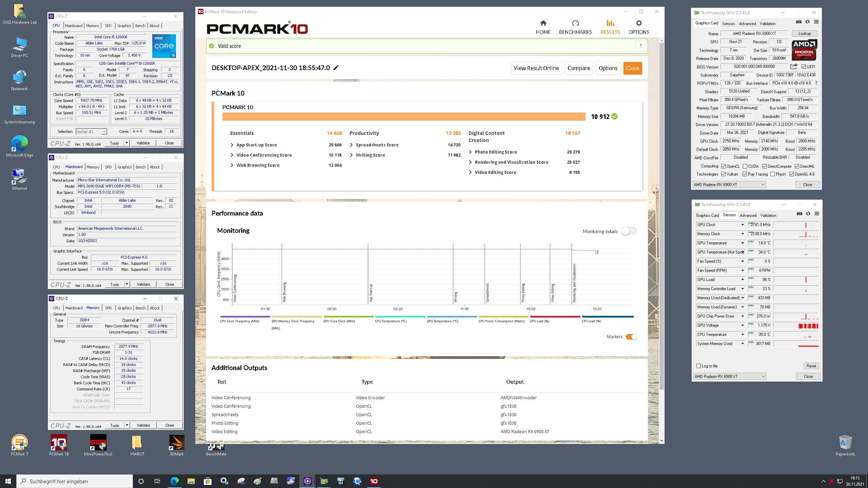Click the question mark help button
This screenshot has height=488, width=868.
640,46
